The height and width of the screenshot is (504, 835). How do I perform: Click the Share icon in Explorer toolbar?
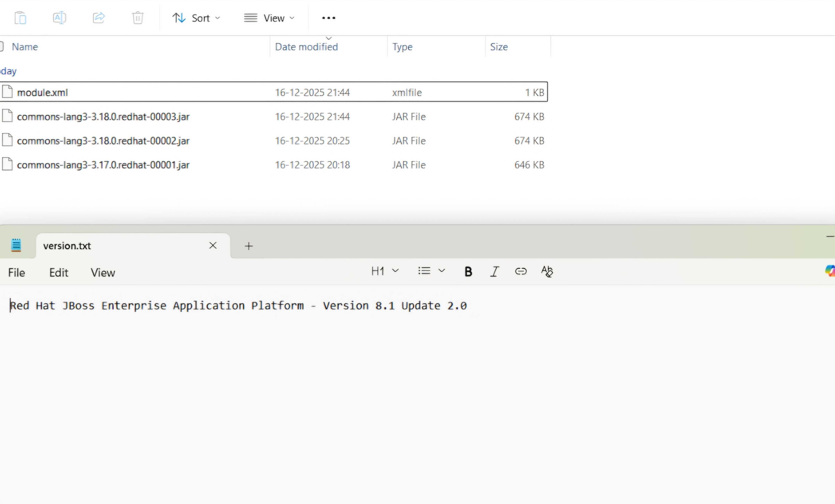[99, 18]
